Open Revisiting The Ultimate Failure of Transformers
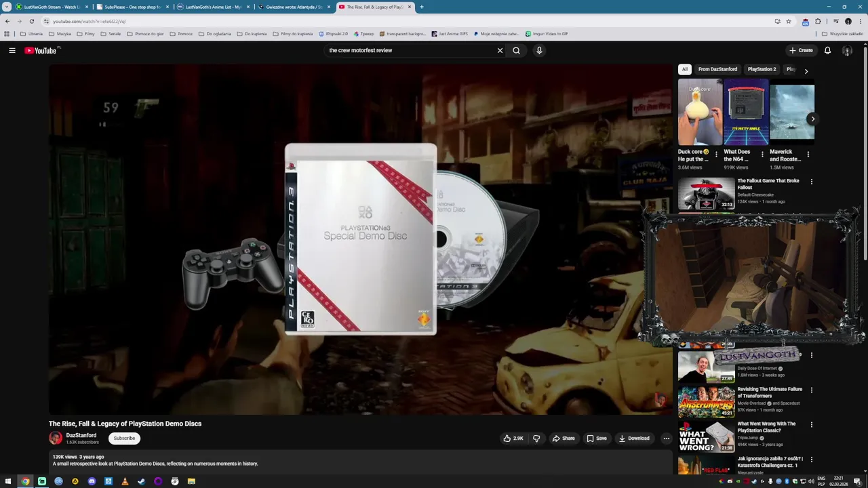 click(770, 392)
